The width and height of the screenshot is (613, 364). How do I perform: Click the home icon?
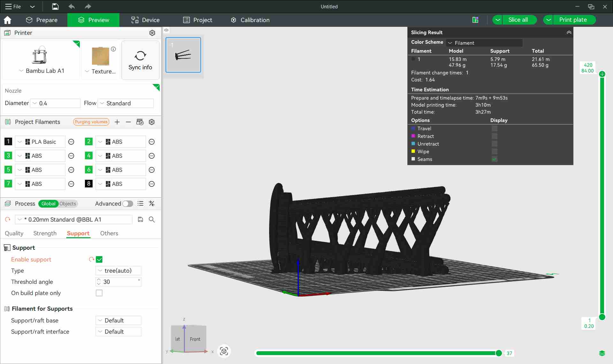point(7,20)
